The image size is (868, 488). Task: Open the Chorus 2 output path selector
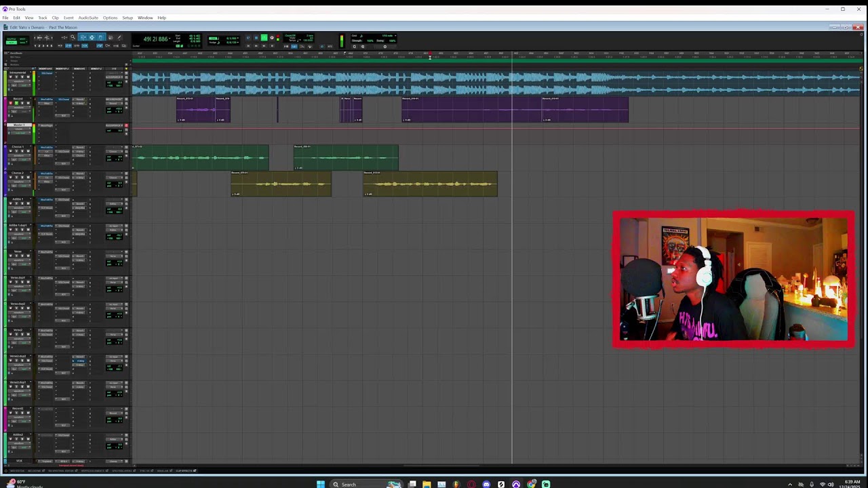point(115,178)
